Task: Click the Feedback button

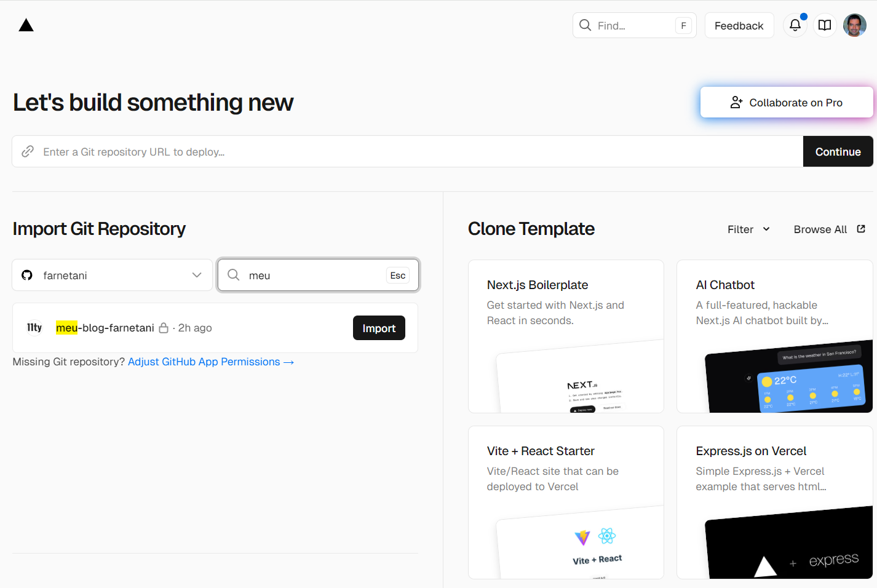Action: tap(739, 25)
